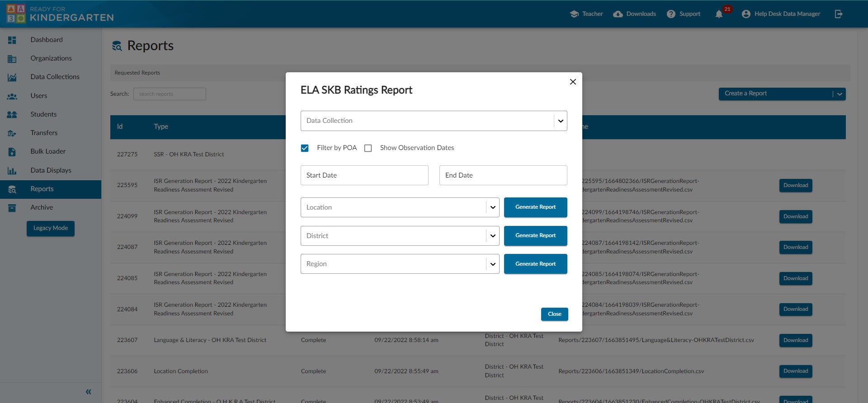Download Language & Literacy report 223607

796,341
